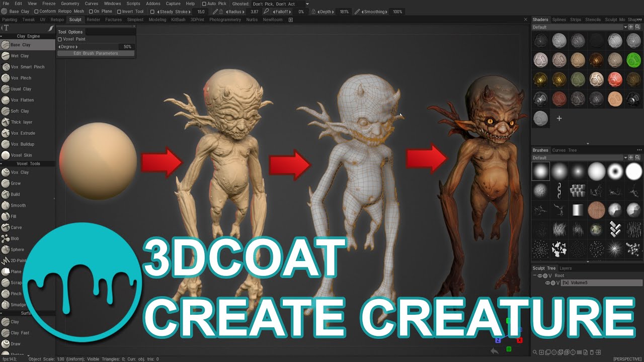Click the Depth value field
This screenshot has height=362, width=644.
[344, 12]
